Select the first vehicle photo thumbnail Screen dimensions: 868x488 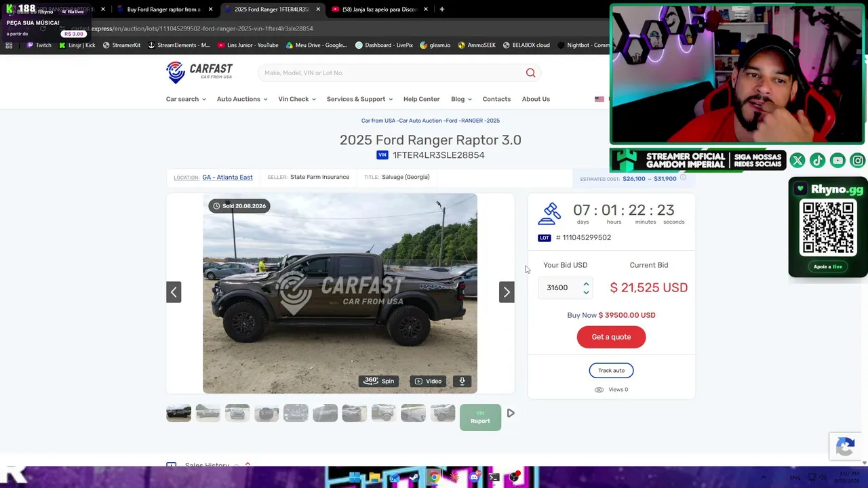click(x=179, y=413)
